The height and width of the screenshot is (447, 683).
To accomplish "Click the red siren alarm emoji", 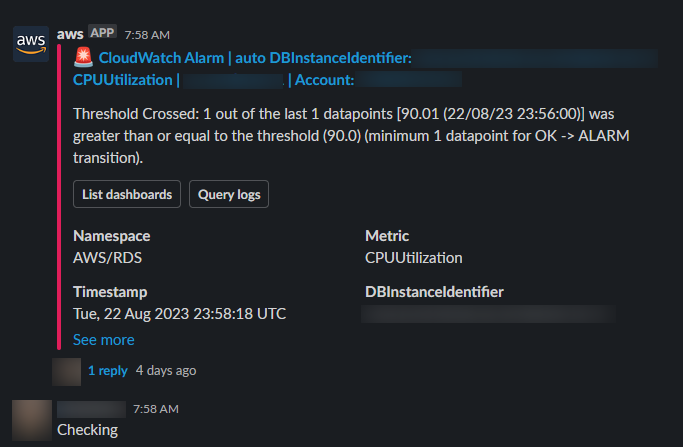I will click(84, 59).
